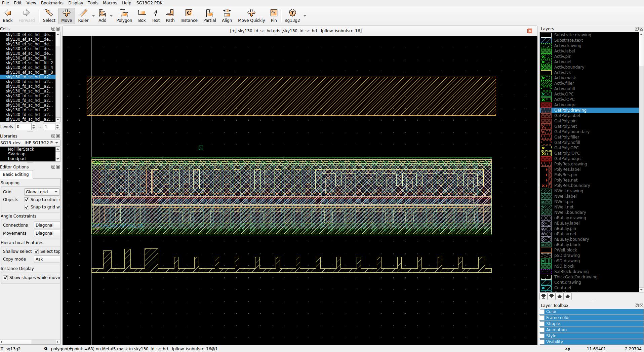
Task: Click the NWell.drawing layer swatch
Action: coord(546,191)
